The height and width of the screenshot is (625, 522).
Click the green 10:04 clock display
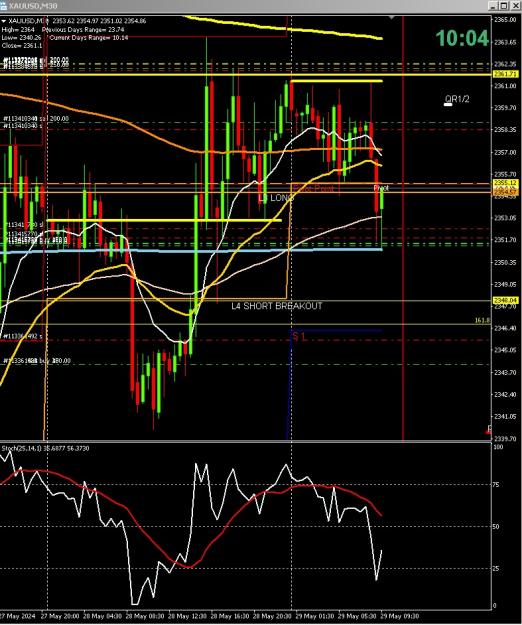pyautogui.click(x=462, y=38)
